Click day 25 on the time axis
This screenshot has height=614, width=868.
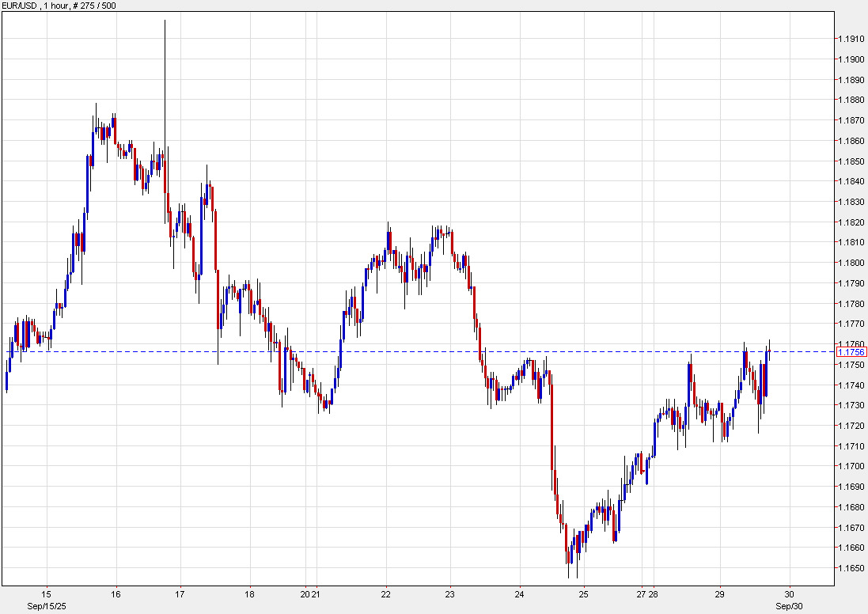pos(583,593)
